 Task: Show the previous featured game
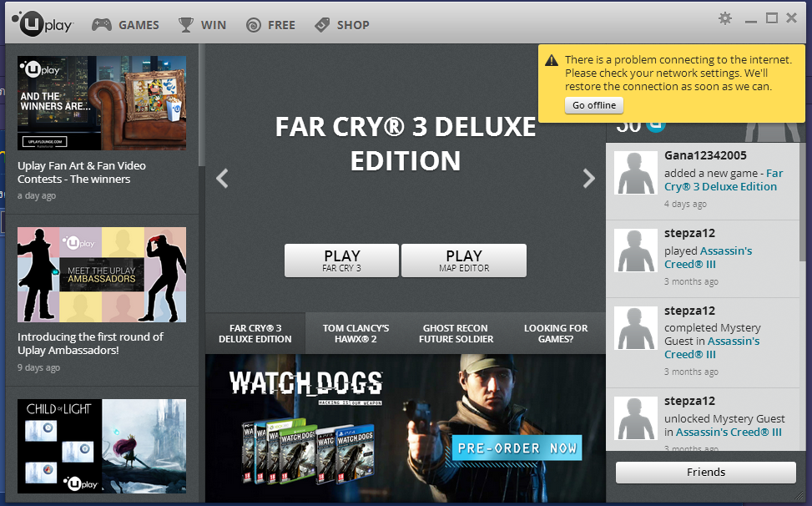[x=222, y=178]
